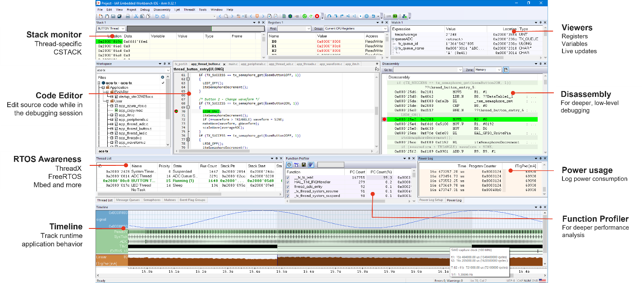Open the ThreadX menu

(190, 9)
